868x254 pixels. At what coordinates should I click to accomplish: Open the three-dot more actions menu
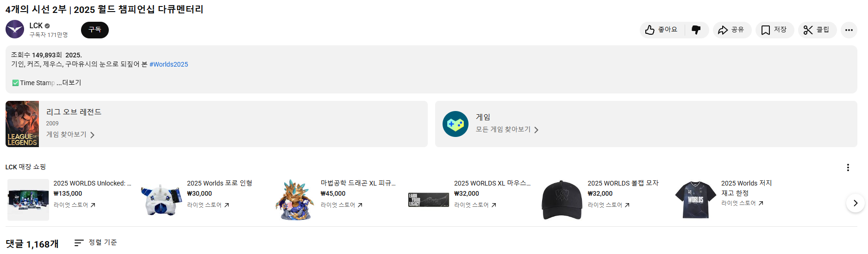[x=849, y=30]
